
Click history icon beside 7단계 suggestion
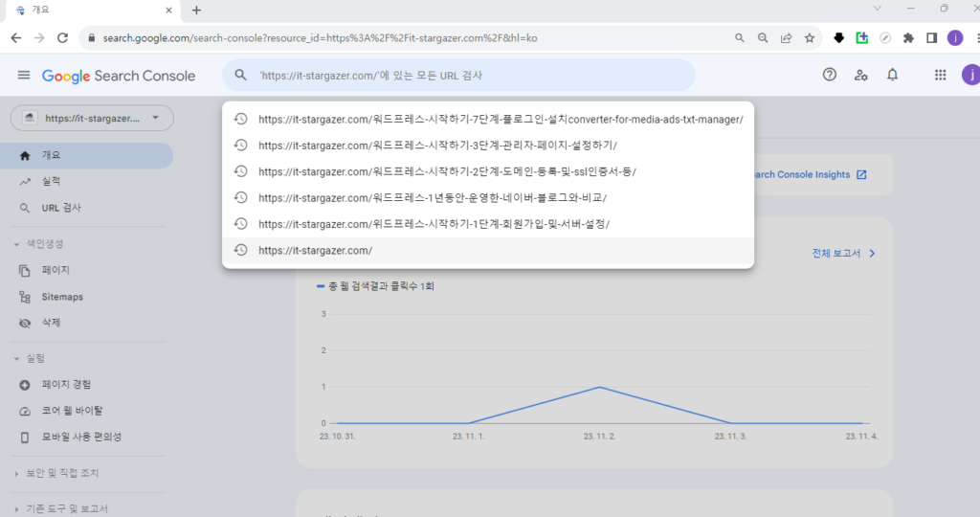(x=240, y=119)
